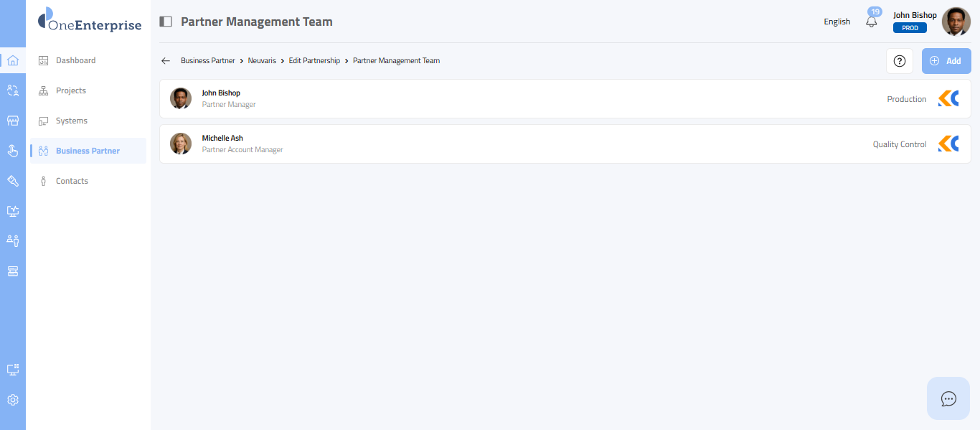Go back using the left arrow
The height and width of the screenshot is (430, 980).
[166, 61]
